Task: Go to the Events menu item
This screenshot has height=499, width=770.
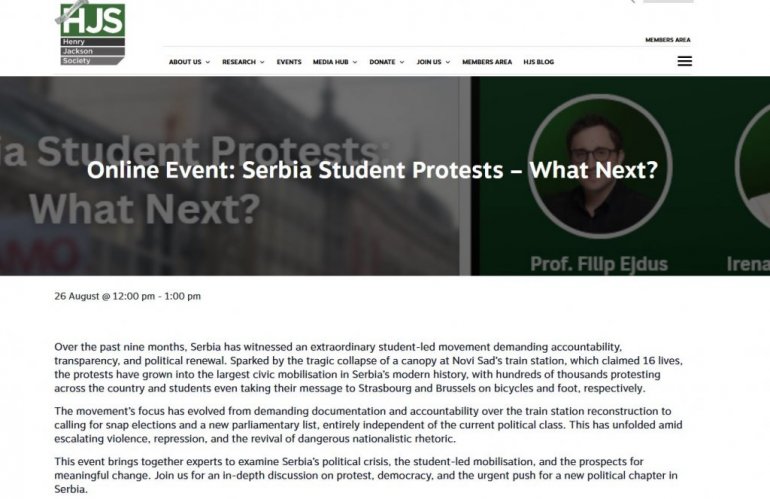Action: tap(289, 62)
